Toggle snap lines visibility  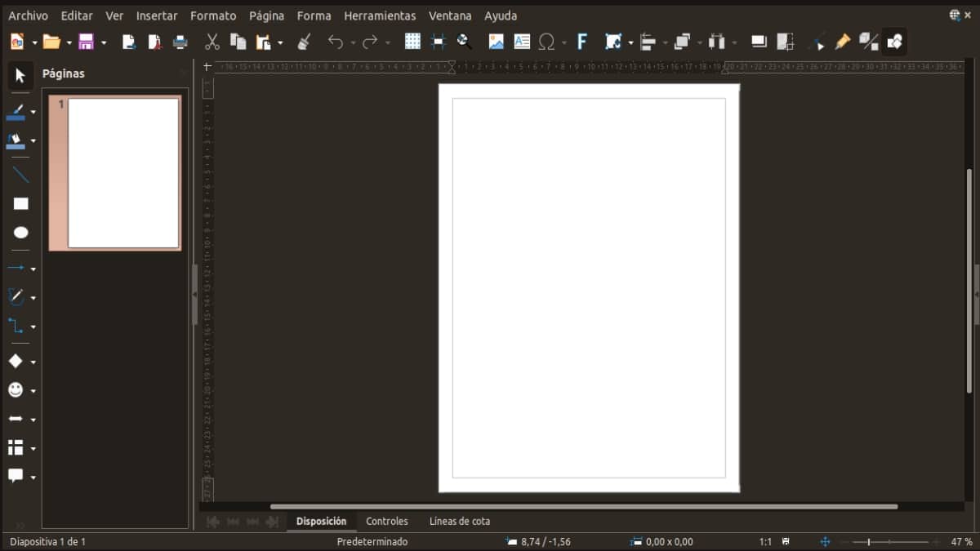[x=438, y=41]
